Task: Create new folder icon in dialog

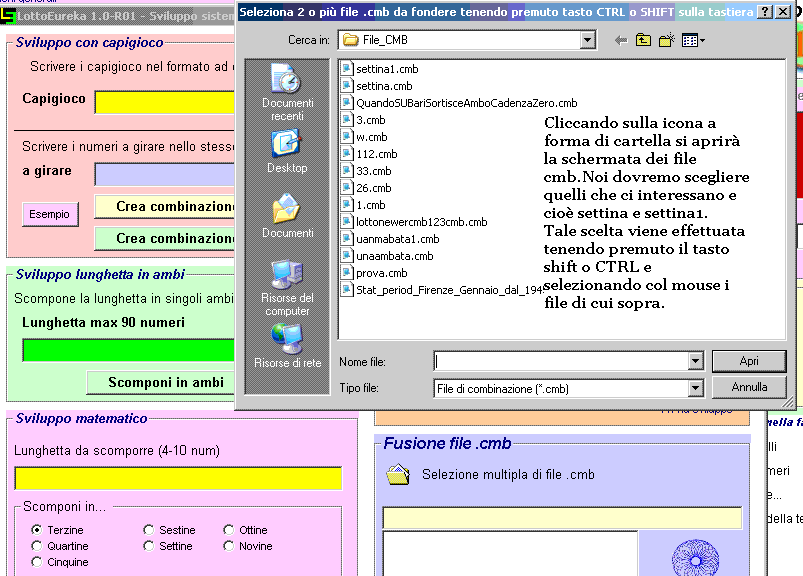Action: [x=667, y=40]
